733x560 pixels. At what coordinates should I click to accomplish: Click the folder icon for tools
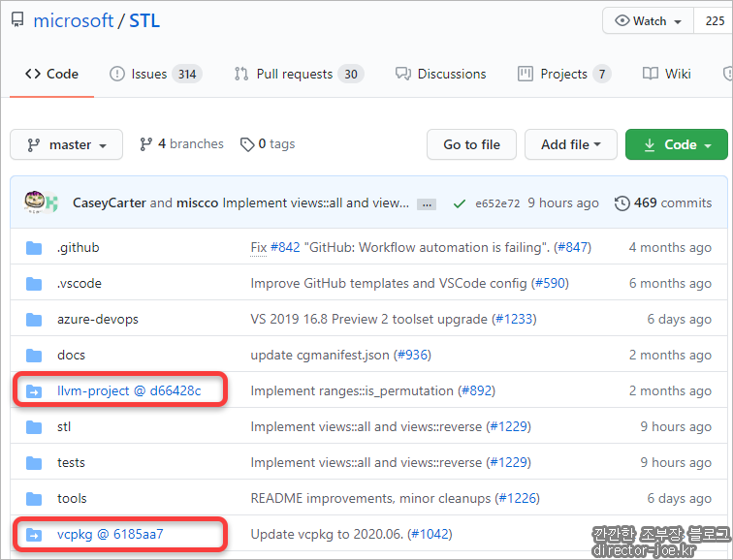coord(34,499)
